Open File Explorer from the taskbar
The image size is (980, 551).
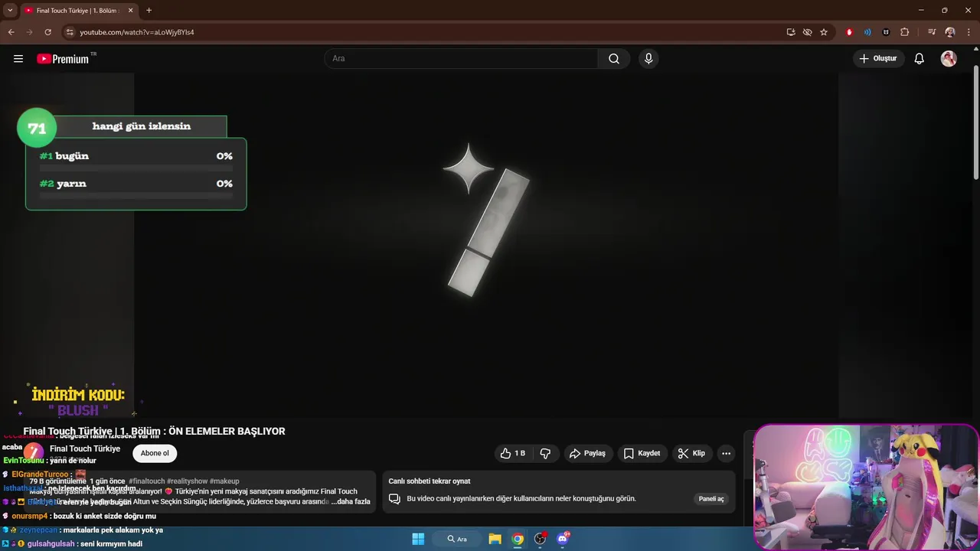coord(495,539)
